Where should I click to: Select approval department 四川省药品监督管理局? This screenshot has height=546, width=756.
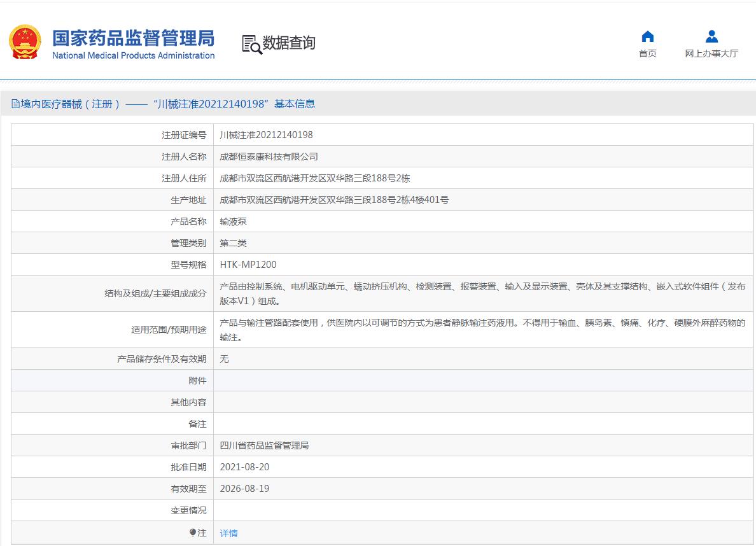point(264,445)
